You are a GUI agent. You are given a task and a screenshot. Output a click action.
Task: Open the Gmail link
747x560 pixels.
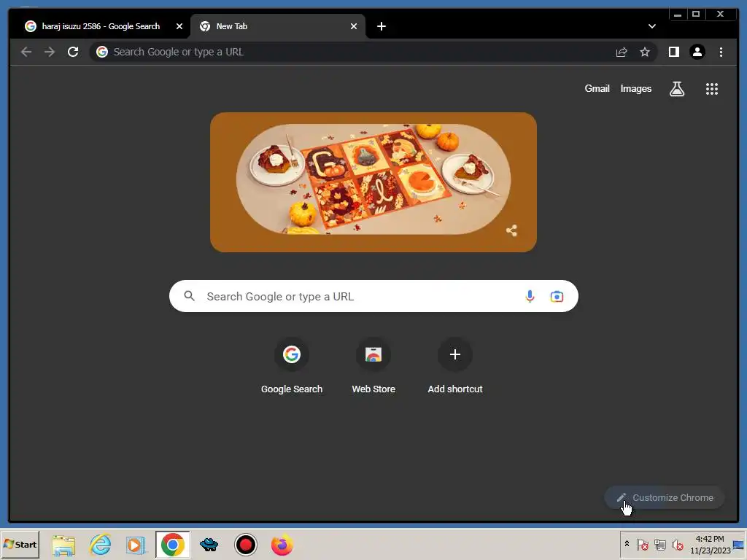(597, 88)
